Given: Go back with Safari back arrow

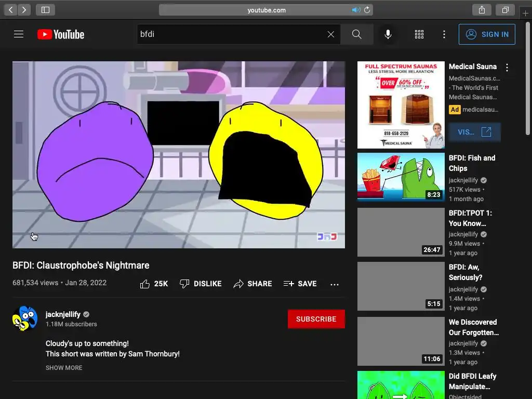Looking at the screenshot, I should tap(10, 10).
